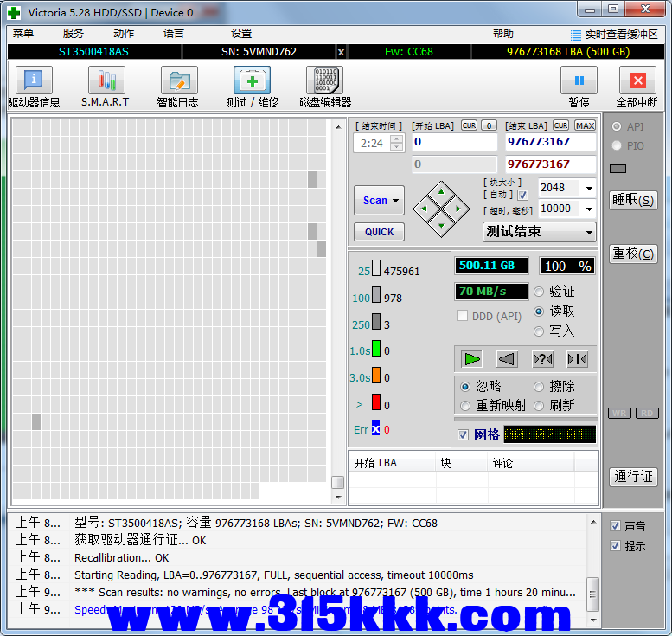
Task: Select the Remap (重新映射) radio button
Action: point(465,406)
